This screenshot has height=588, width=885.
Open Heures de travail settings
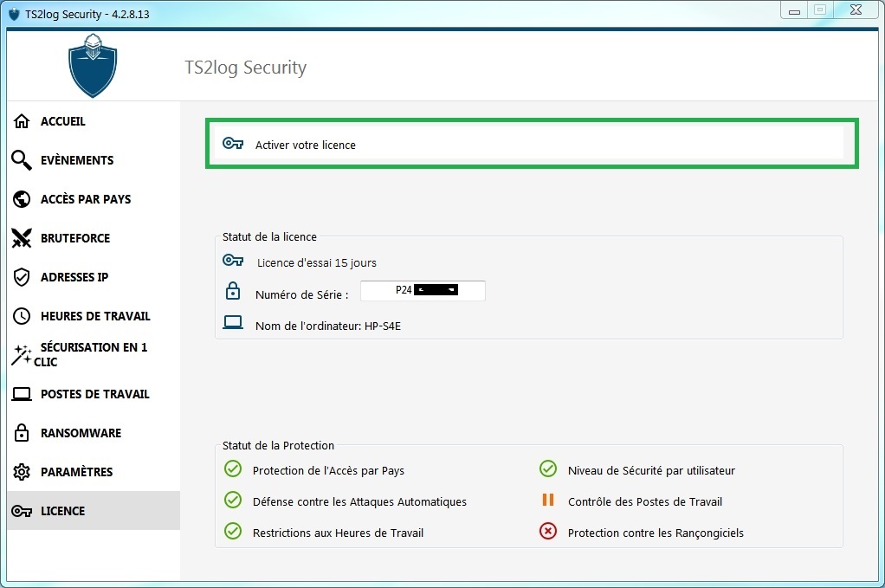click(x=94, y=316)
